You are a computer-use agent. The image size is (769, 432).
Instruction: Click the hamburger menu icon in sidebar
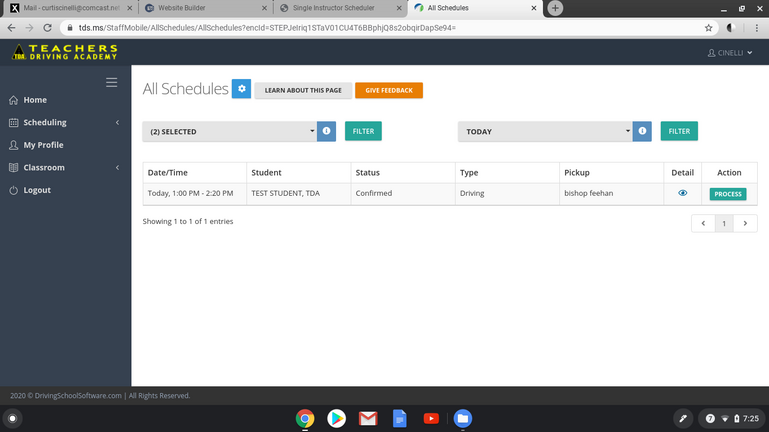pos(111,82)
